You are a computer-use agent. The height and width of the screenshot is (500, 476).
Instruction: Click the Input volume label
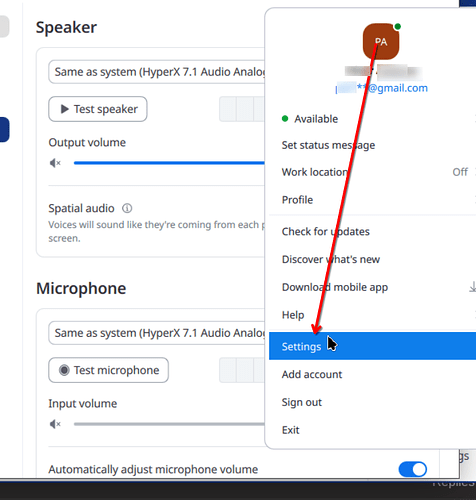pos(83,404)
